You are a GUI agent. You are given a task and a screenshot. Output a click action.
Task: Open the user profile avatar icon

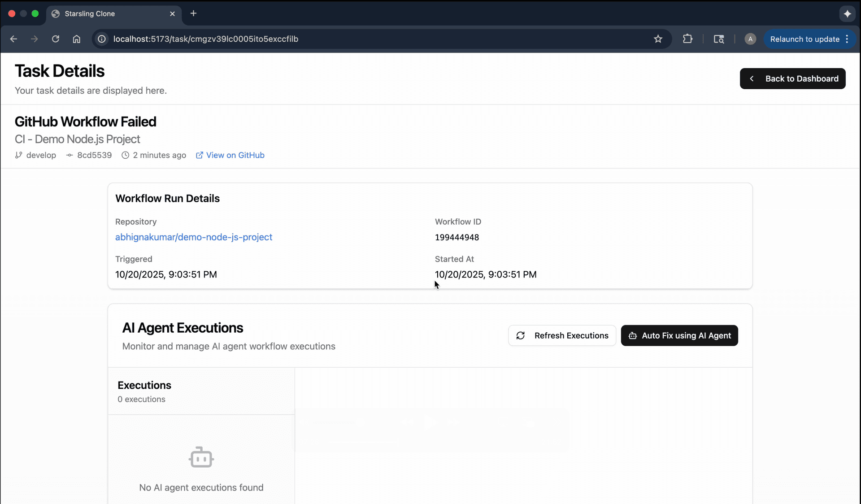point(750,39)
